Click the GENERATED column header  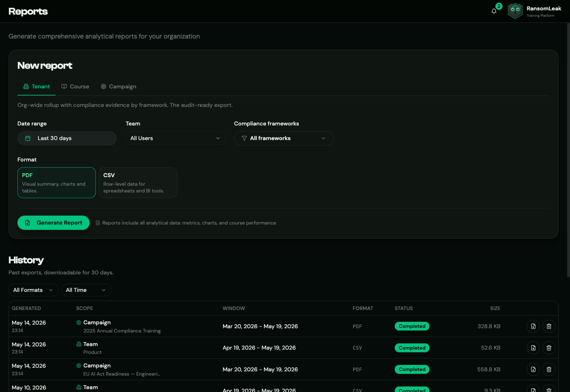26,308
